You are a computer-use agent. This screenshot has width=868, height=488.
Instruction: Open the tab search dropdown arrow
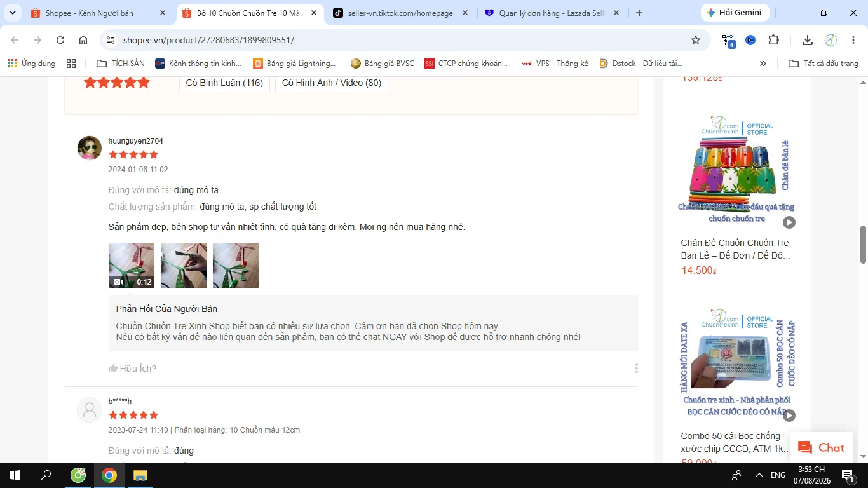[x=12, y=13]
